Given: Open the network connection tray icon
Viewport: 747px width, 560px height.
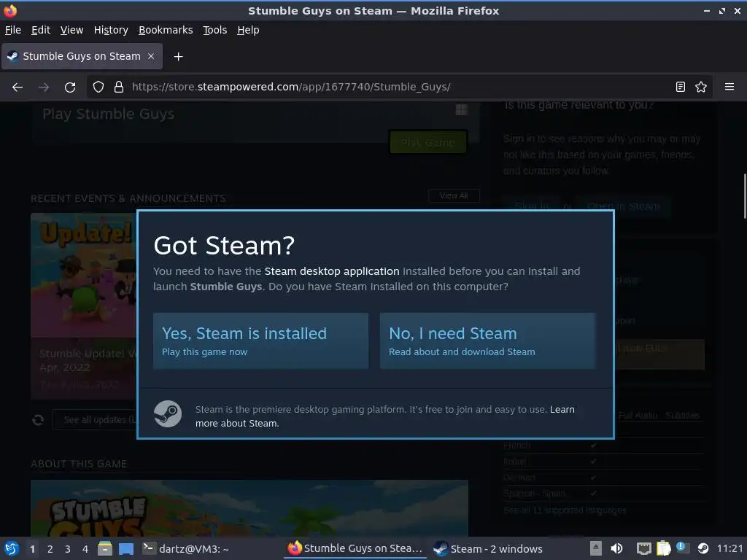Looking at the screenshot, I should (x=644, y=549).
